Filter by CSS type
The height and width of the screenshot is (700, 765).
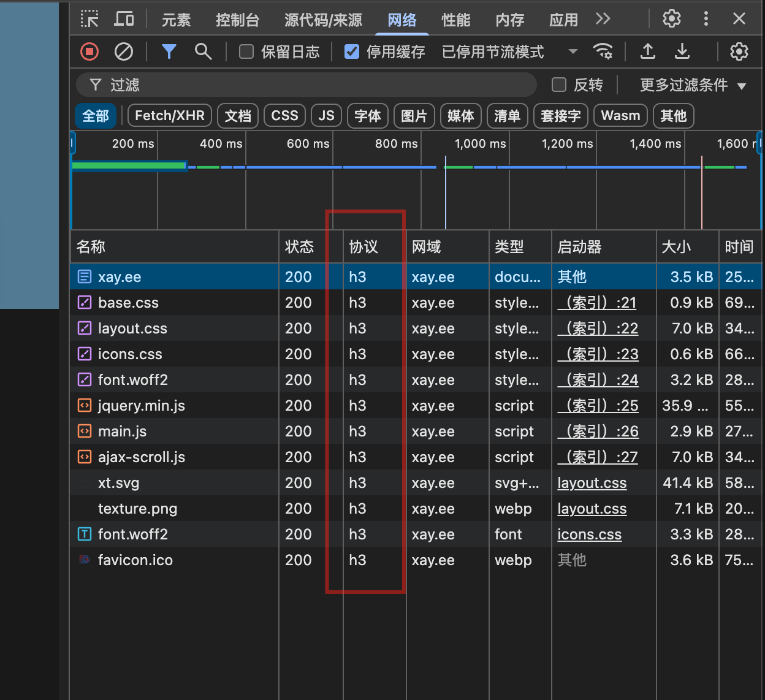(285, 116)
